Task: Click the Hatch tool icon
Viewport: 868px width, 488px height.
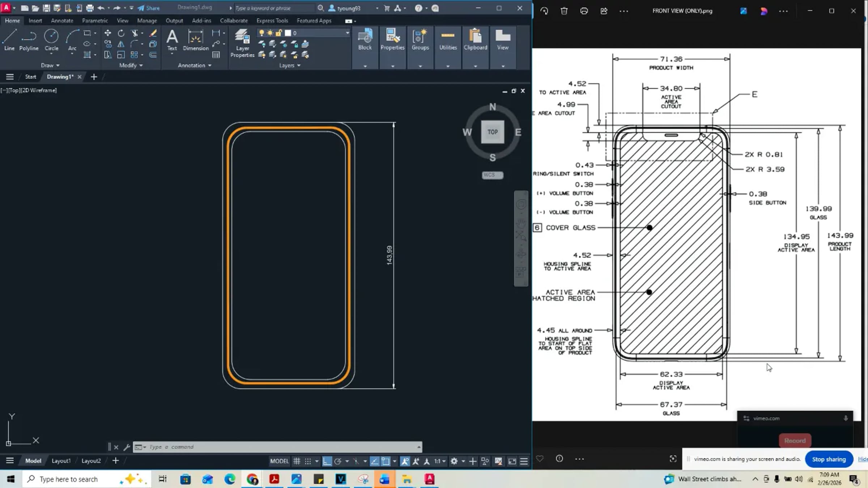Action: (87, 55)
